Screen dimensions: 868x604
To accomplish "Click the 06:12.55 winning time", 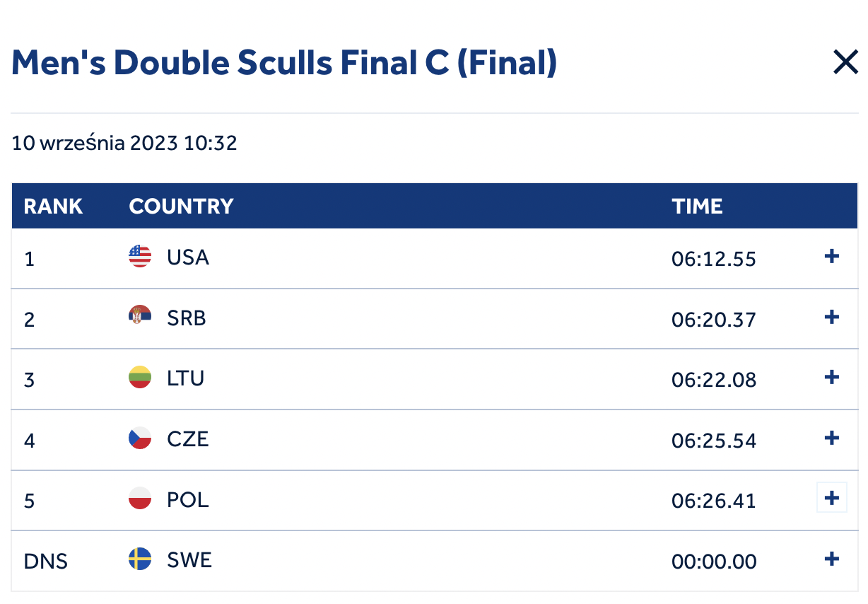I will coord(714,259).
